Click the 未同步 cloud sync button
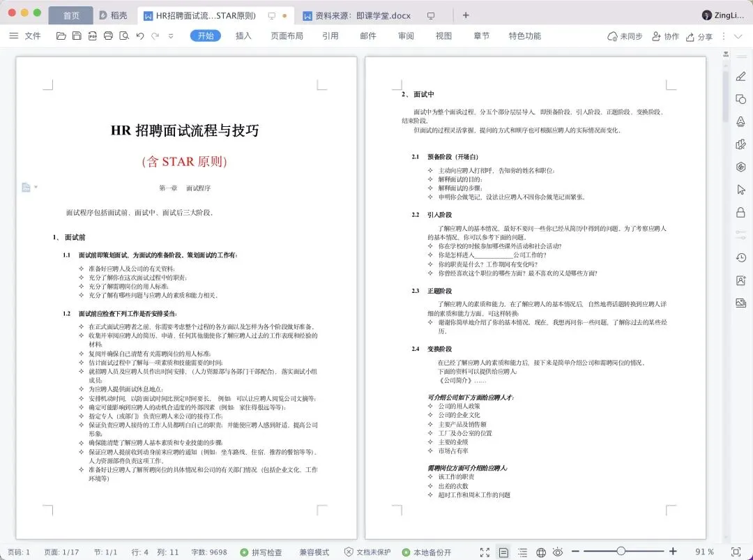 (x=625, y=36)
